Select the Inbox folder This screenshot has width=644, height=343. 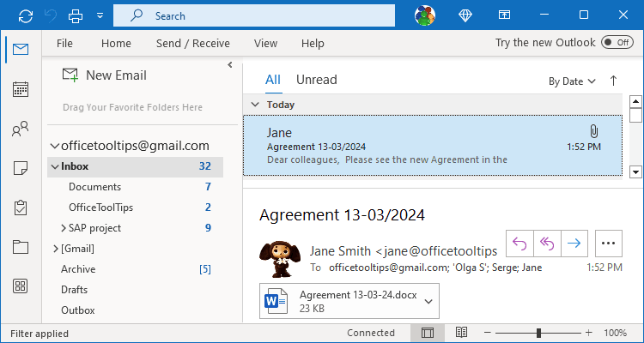[x=135, y=166]
